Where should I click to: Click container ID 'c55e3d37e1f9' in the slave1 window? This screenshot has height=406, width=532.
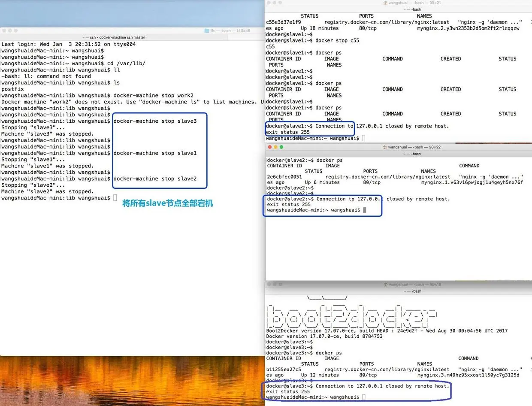click(284, 22)
